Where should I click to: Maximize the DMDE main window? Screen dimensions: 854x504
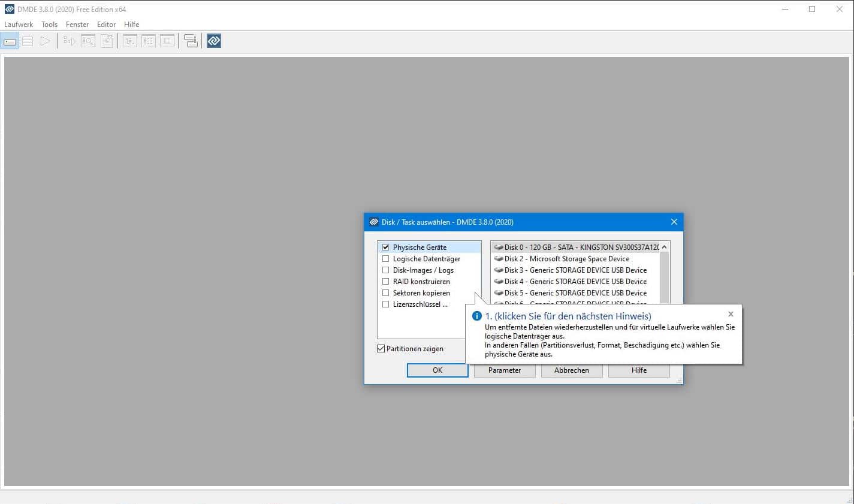pyautogui.click(x=812, y=9)
